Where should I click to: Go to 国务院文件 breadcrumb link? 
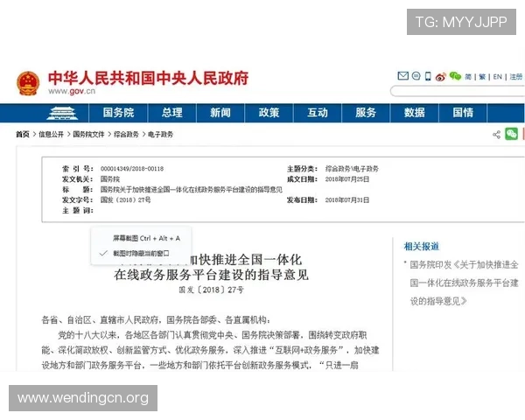point(88,135)
